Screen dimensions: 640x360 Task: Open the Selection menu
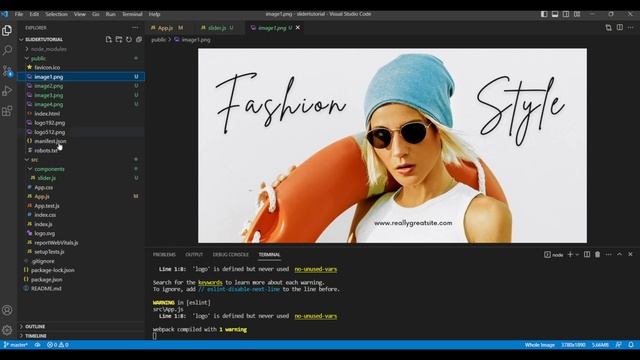56,14
